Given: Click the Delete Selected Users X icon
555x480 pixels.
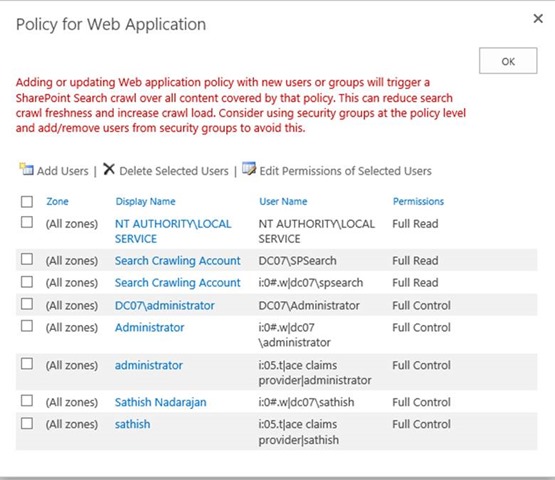Looking at the screenshot, I should [x=109, y=169].
